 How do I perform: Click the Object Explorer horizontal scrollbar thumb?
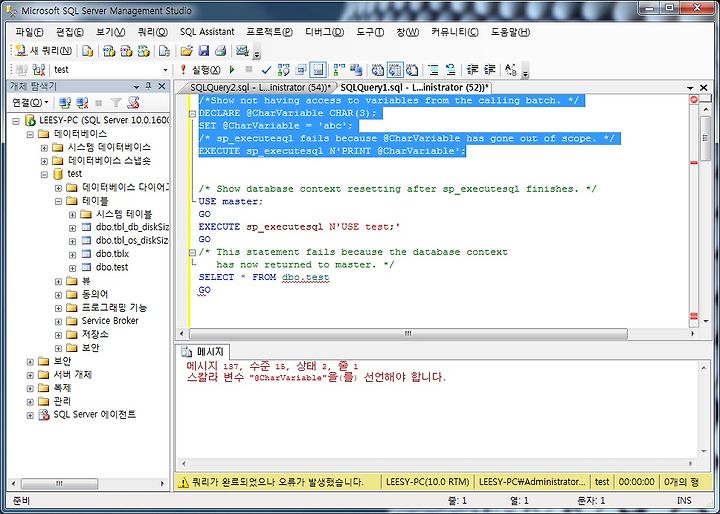[x=59, y=484]
